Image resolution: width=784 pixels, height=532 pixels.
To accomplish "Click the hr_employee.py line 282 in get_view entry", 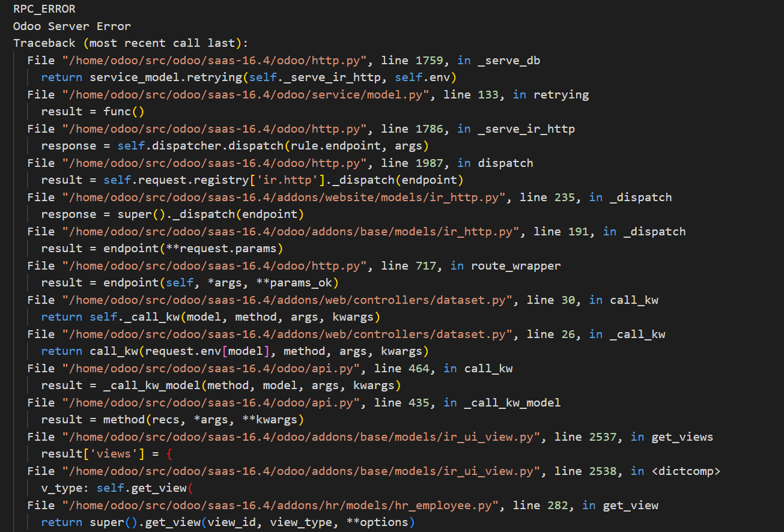I will coord(342,505).
